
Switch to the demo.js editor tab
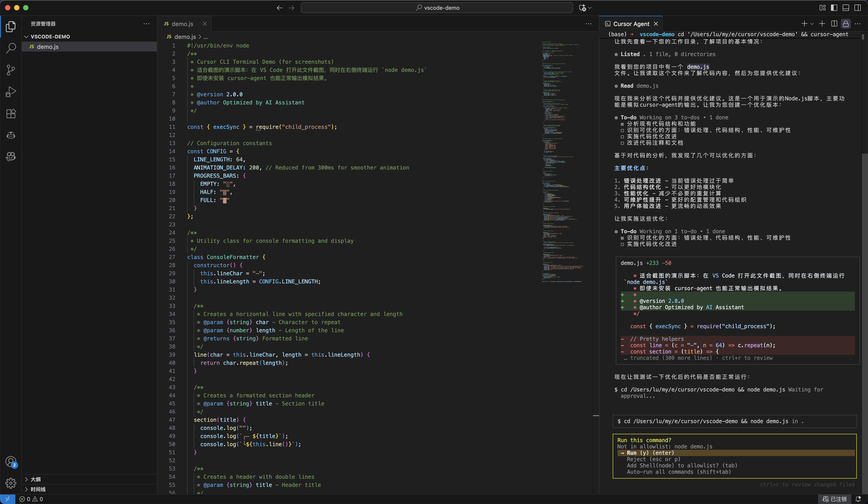[182, 24]
